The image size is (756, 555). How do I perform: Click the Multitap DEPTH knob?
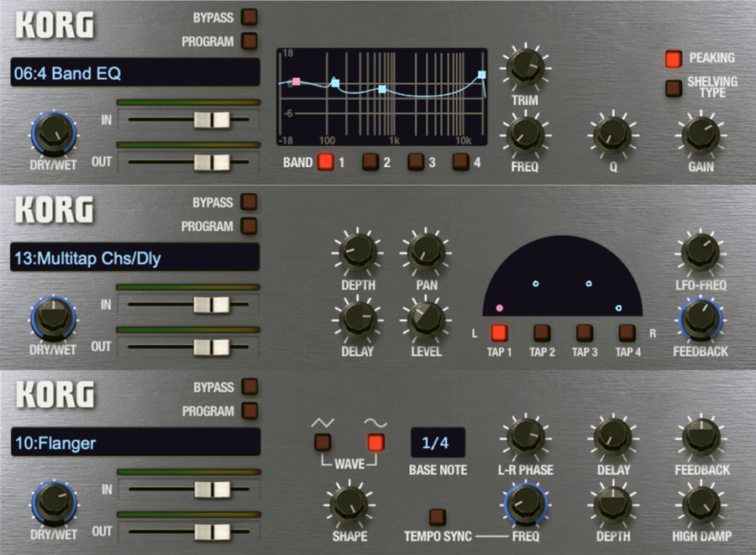pyautogui.click(x=358, y=253)
